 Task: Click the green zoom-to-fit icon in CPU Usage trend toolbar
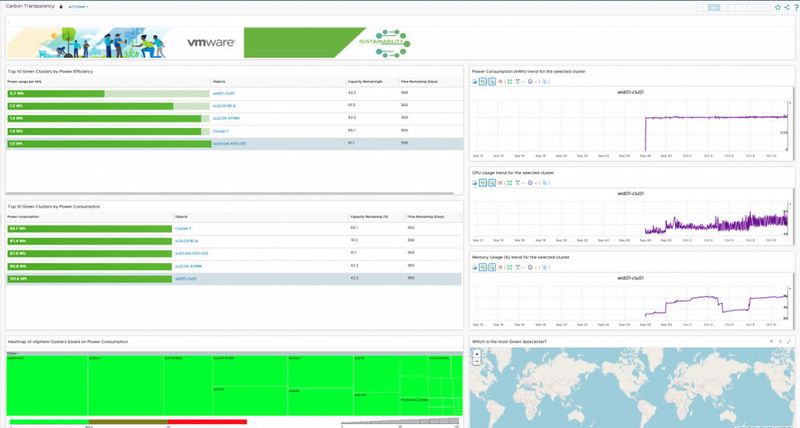click(509, 183)
